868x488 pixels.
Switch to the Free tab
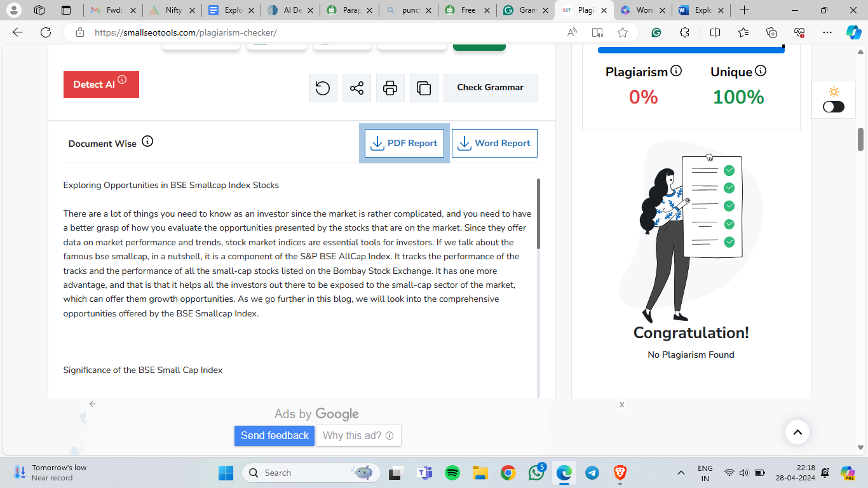tap(468, 10)
